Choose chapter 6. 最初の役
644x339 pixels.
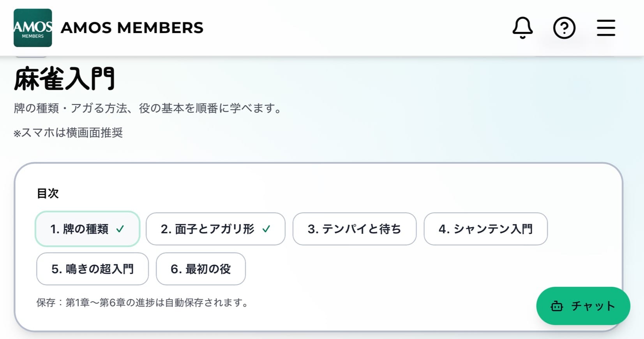click(201, 269)
